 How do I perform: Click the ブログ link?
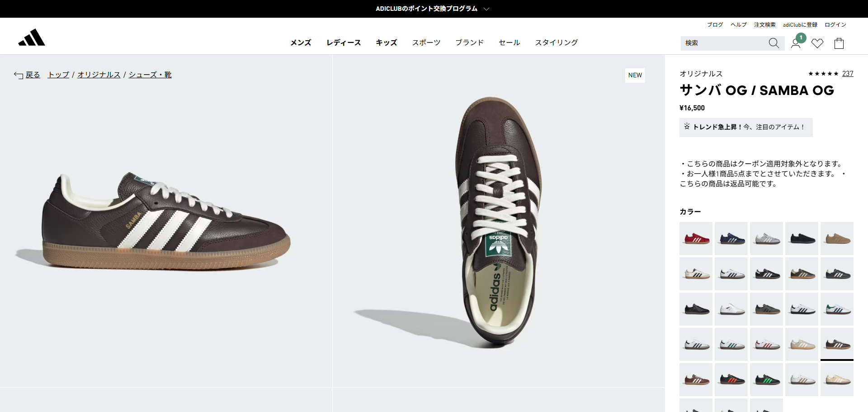click(715, 25)
